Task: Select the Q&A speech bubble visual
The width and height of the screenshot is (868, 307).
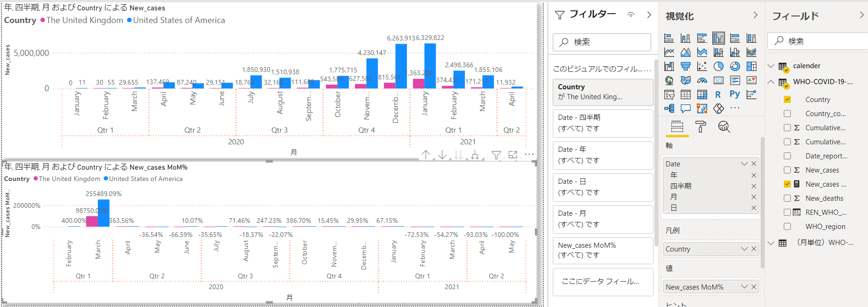Action: (685, 109)
